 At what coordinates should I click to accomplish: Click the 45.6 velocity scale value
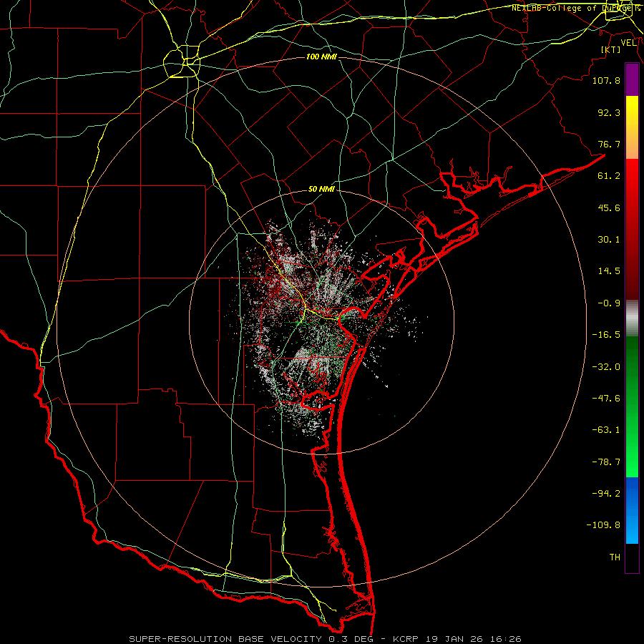609,208
